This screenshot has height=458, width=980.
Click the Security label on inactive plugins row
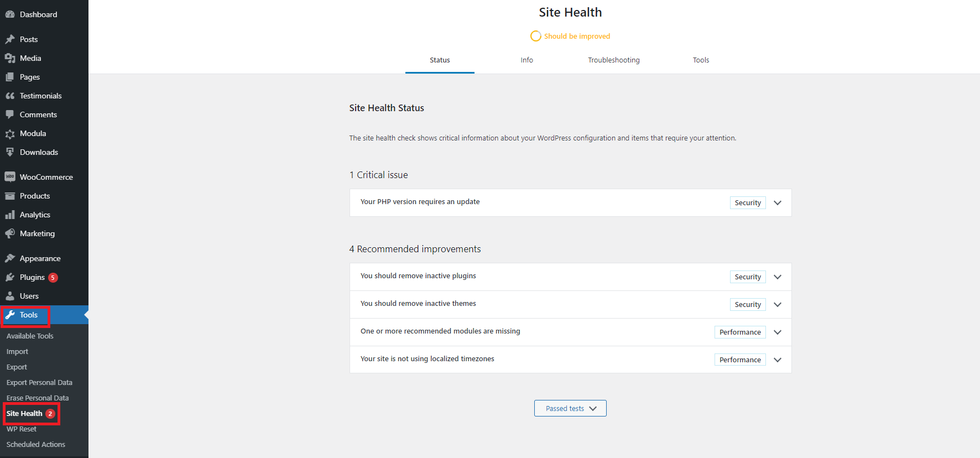click(x=748, y=277)
